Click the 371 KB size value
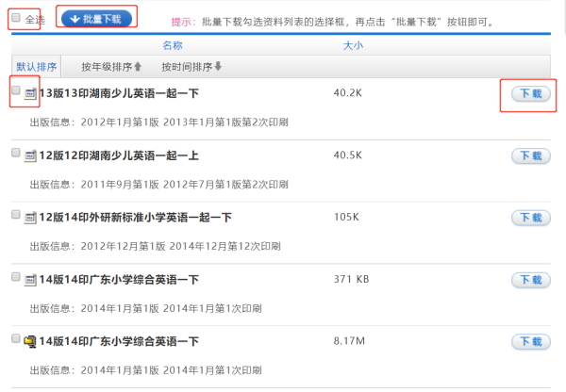The width and height of the screenshot is (566, 392). pyautogui.click(x=351, y=279)
